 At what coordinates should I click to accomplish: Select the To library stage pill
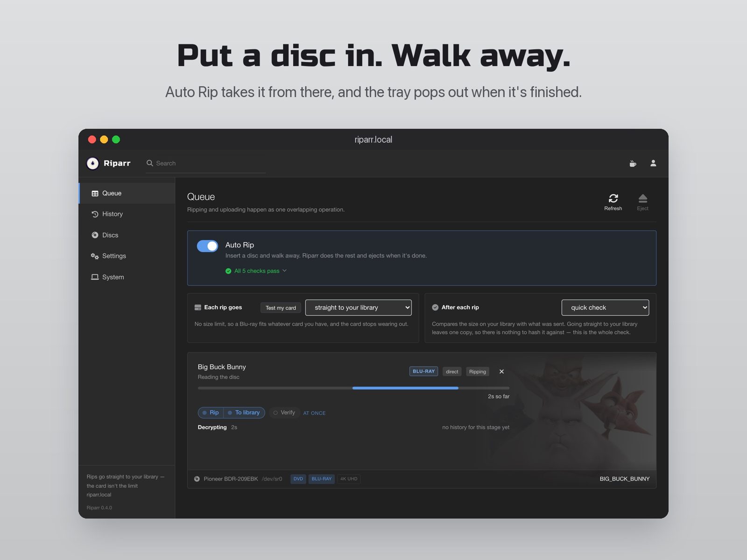pyautogui.click(x=244, y=413)
